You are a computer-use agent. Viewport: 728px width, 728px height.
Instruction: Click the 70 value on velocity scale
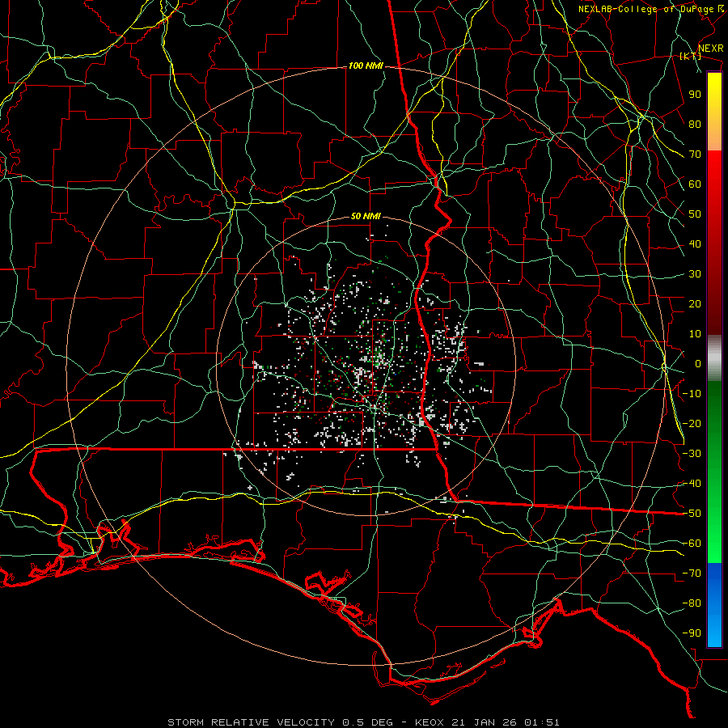click(x=695, y=154)
